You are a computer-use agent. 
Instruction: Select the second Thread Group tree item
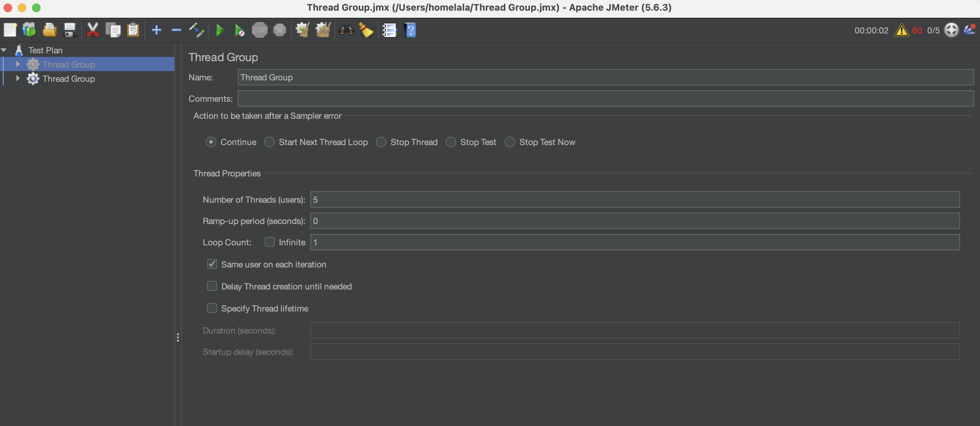coord(68,79)
